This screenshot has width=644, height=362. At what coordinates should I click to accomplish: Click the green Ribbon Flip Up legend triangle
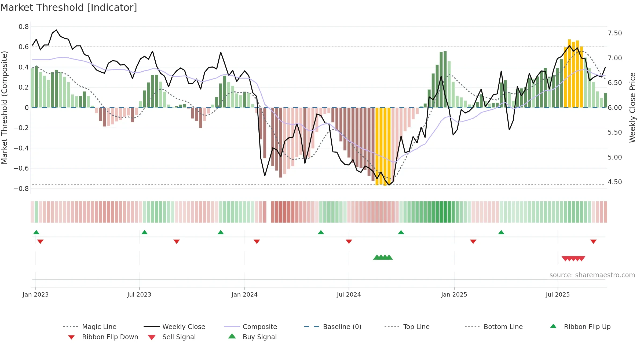553,326
